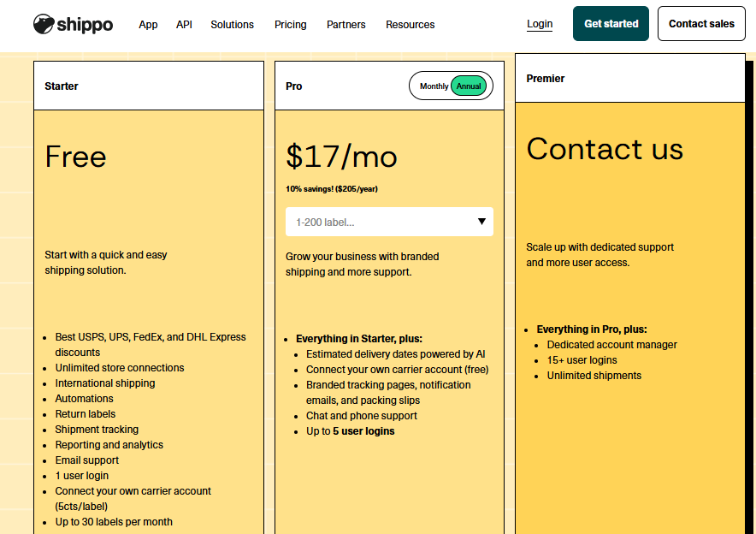Select Annual billing option

(x=469, y=86)
